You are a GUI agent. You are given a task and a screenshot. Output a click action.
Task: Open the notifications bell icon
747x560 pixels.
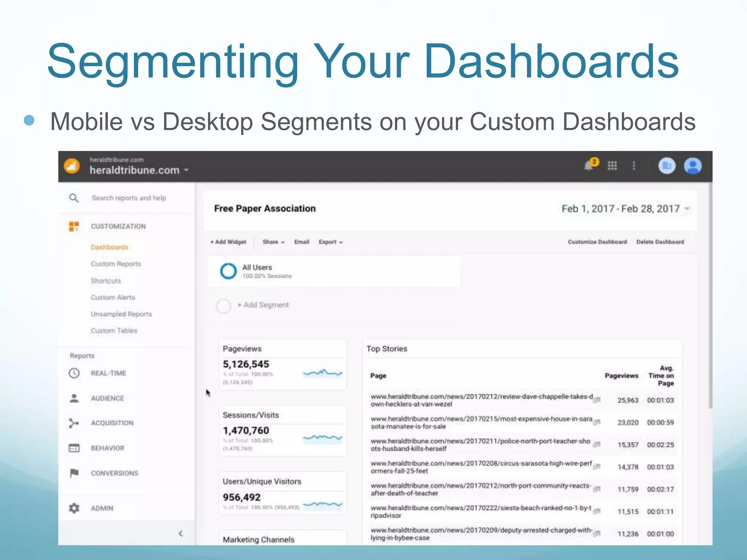point(591,165)
